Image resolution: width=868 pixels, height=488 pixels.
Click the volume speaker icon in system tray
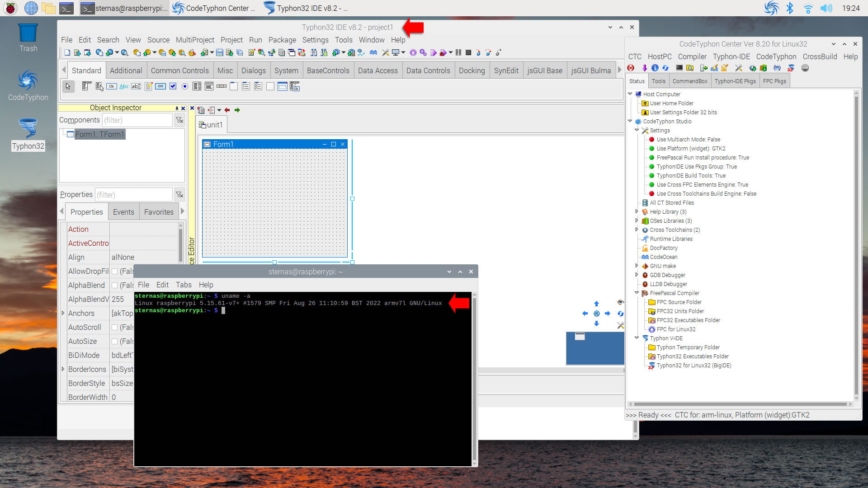click(826, 8)
